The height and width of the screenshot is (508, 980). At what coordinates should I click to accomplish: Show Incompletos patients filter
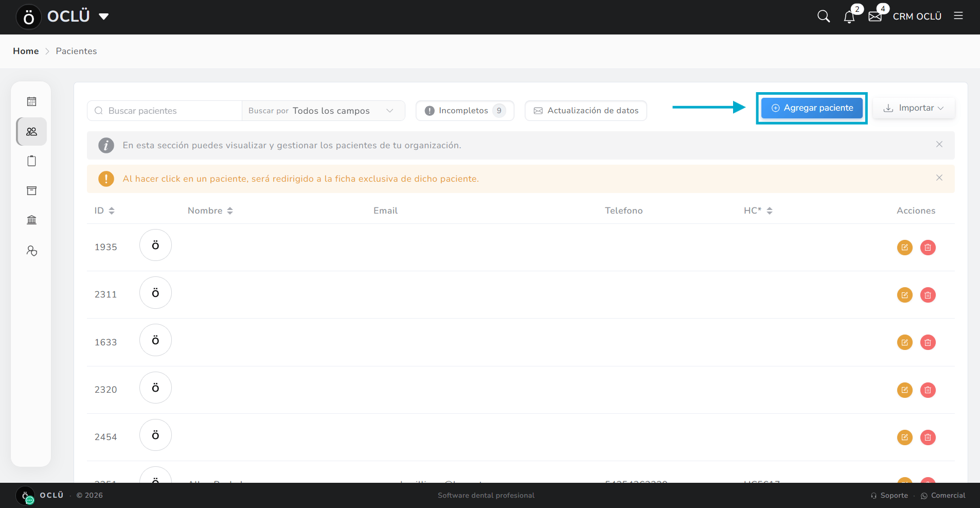coord(465,111)
